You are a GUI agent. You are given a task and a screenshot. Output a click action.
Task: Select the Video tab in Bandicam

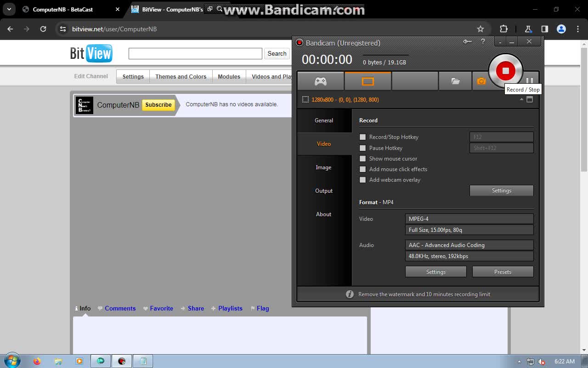[324, 144]
